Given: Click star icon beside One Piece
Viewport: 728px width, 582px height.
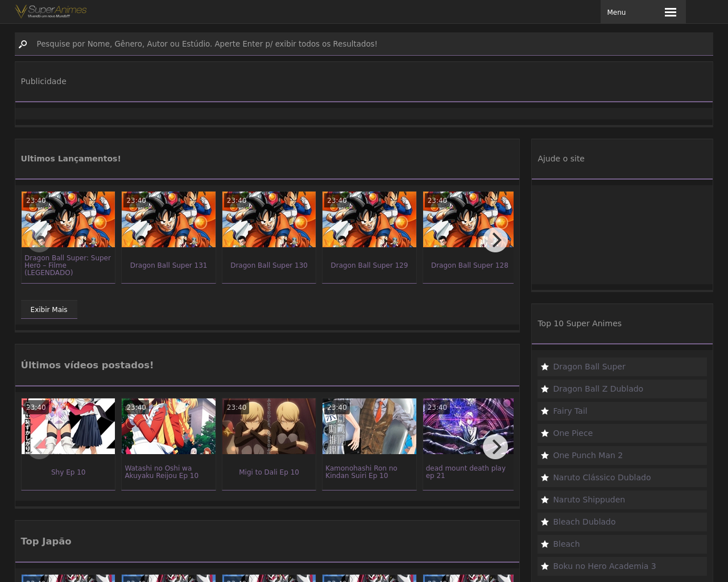Looking at the screenshot, I should click(x=545, y=433).
